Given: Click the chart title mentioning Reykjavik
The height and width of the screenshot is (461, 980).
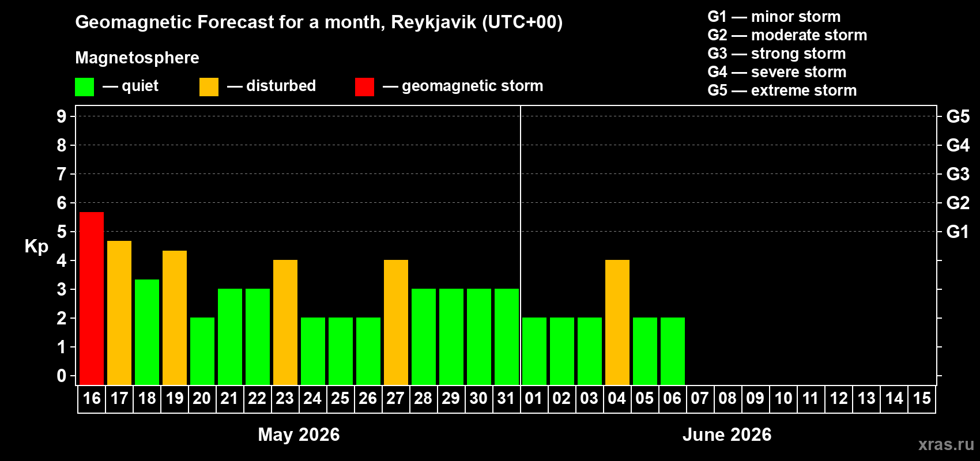Looking at the screenshot, I should point(319,22).
